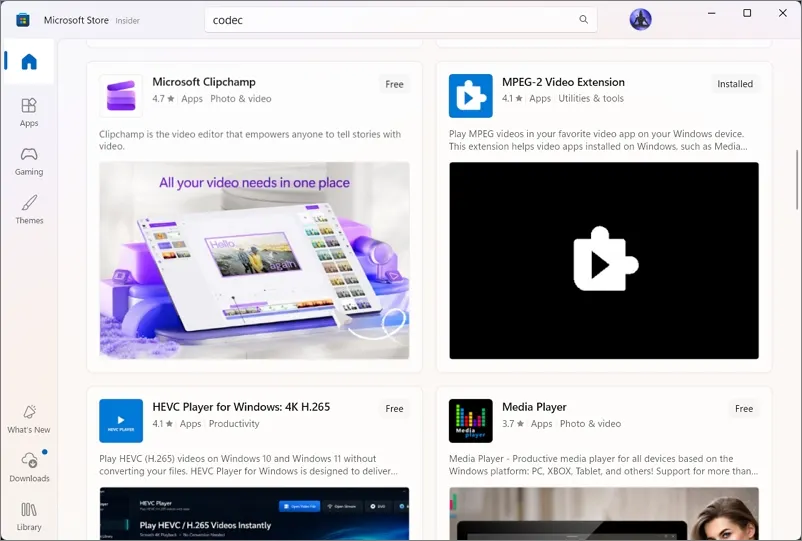Viewport: 802px width, 541px height.
Task: Click MPEG-2 extension black preview image
Action: (604, 260)
